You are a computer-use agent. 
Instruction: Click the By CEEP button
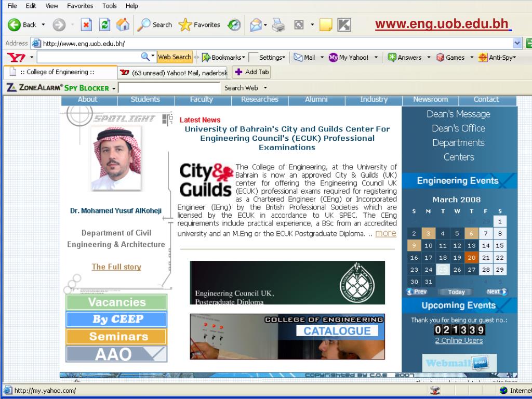point(116,320)
